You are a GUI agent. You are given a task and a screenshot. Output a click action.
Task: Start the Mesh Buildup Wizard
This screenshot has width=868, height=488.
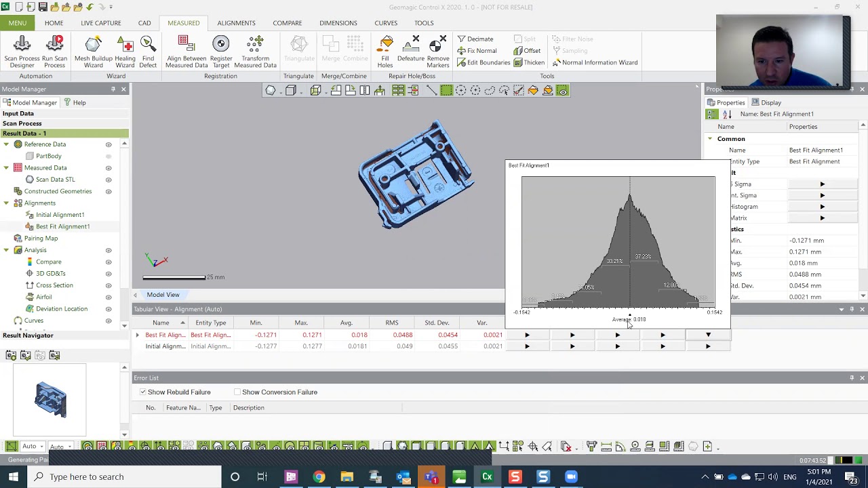click(x=94, y=52)
